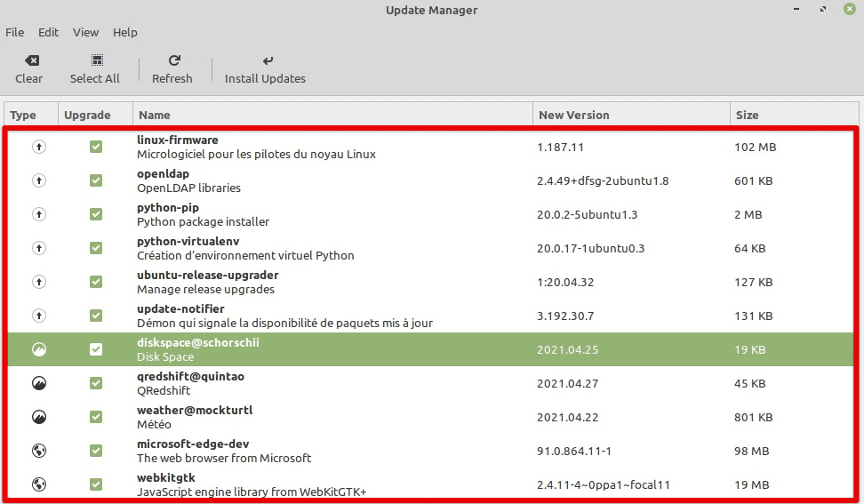864x504 pixels.
Task: Toggle the update-notifier upgrade checkbox
Action: 96,316
